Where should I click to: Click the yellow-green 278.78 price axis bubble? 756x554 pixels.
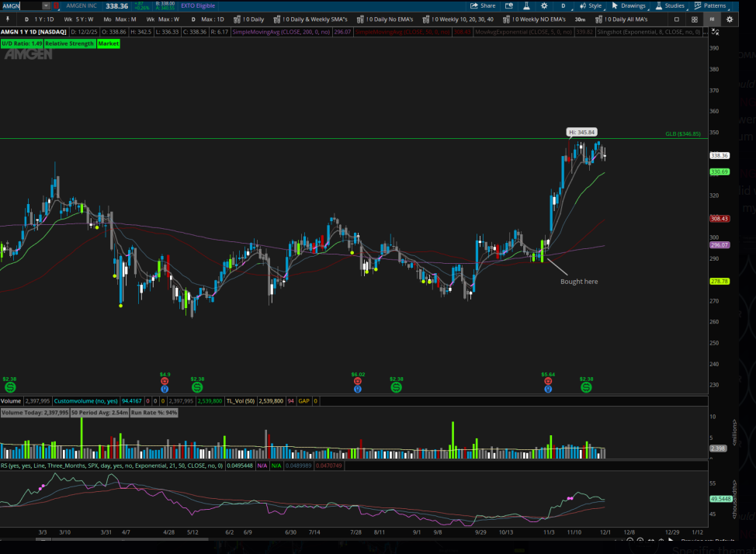click(720, 282)
